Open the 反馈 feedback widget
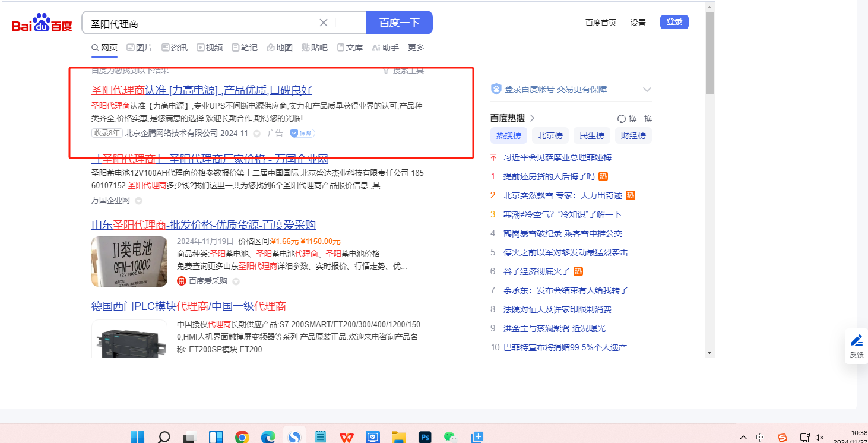The height and width of the screenshot is (443, 868). [x=856, y=347]
